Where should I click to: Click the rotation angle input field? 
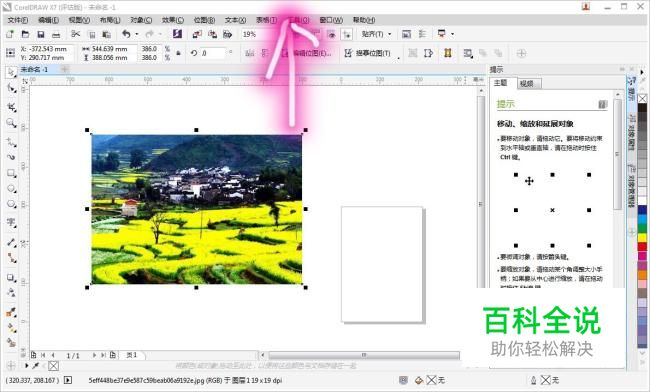click(x=213, y=53)
